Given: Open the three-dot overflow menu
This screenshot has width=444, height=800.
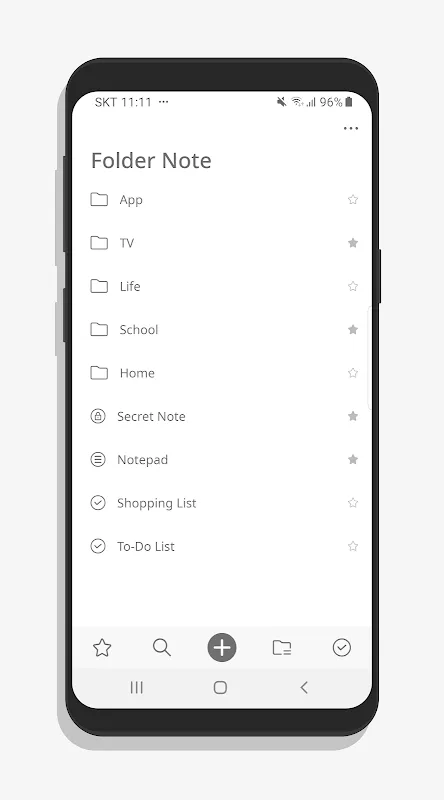Looking at the screenshot, I should coord(351,128).
